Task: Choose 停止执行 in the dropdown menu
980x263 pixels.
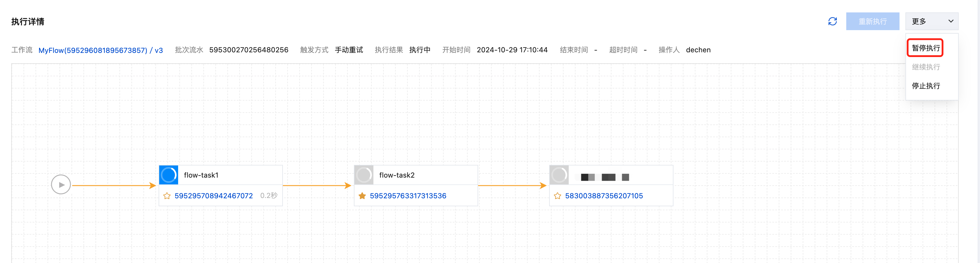Action: pos(926,86)
